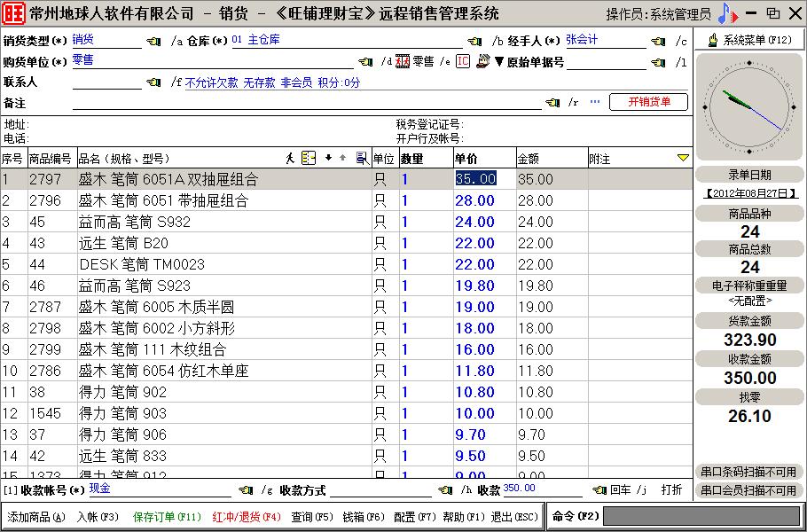Image resolution: width=807 pixels, height=532 pixels.
Task: Click the 打折 discount button
Action: [x=671, y=490]
